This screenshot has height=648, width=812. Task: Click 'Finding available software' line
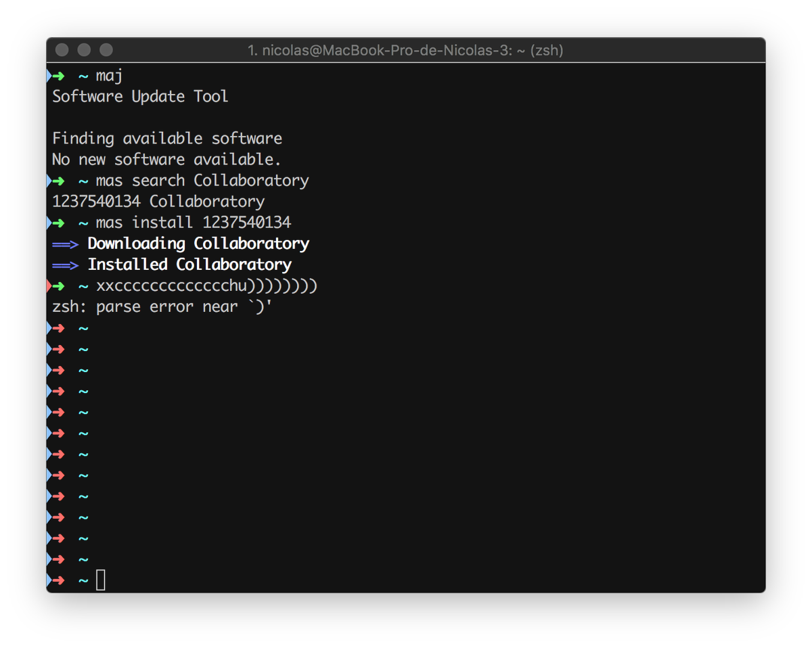point(167,139)
